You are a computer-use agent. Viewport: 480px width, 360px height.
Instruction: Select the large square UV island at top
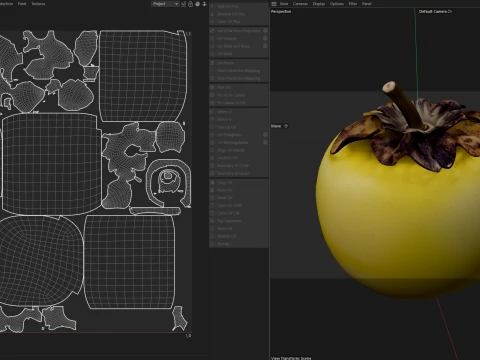tap(143, 76)
